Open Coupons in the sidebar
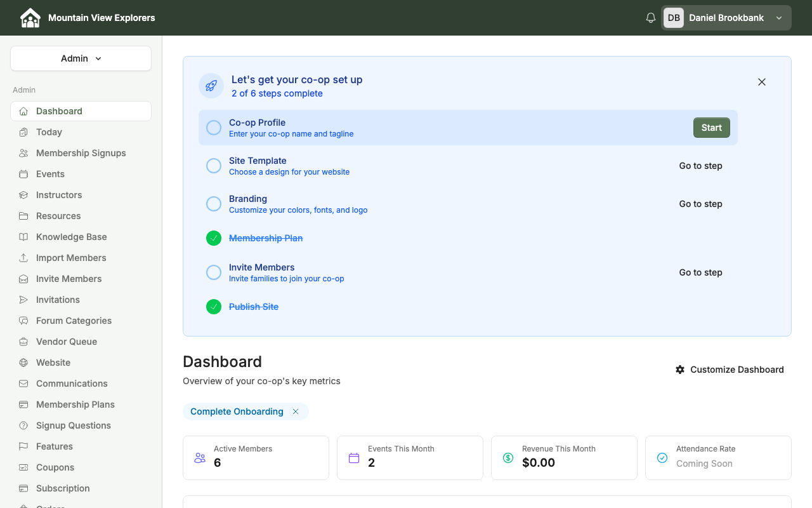This screenshot has width=812, height=508. 81,467
